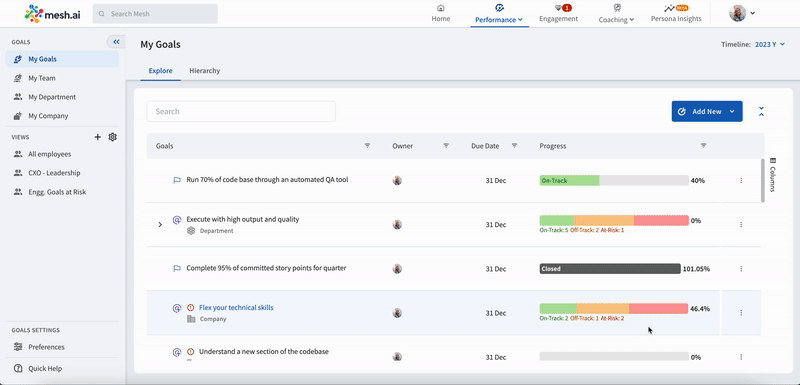Click the user profile avatar
The height and width of the screenshot is (385, 800).
pyautogui.click(x=737, y=13)
